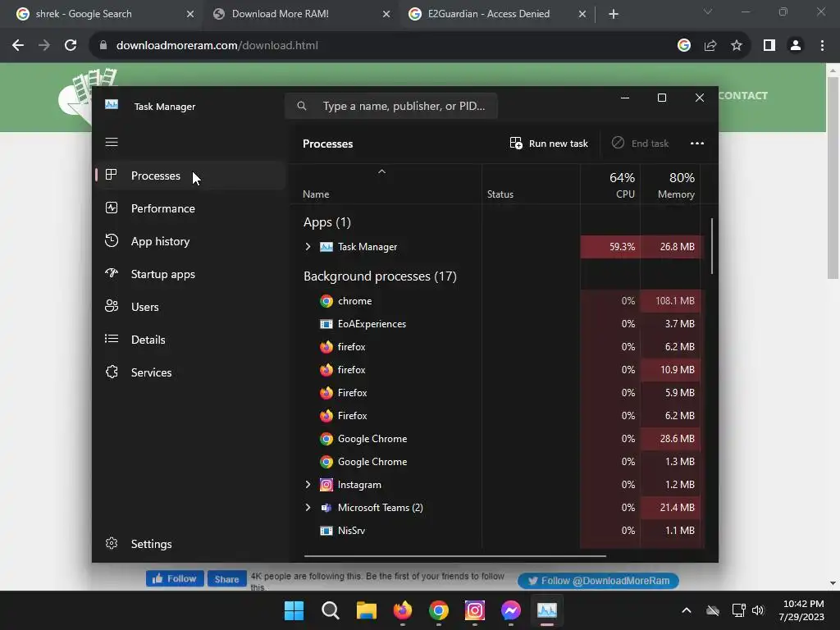
Task: Click the Chrome address bar URL
Action: click(x=217, y=46)
